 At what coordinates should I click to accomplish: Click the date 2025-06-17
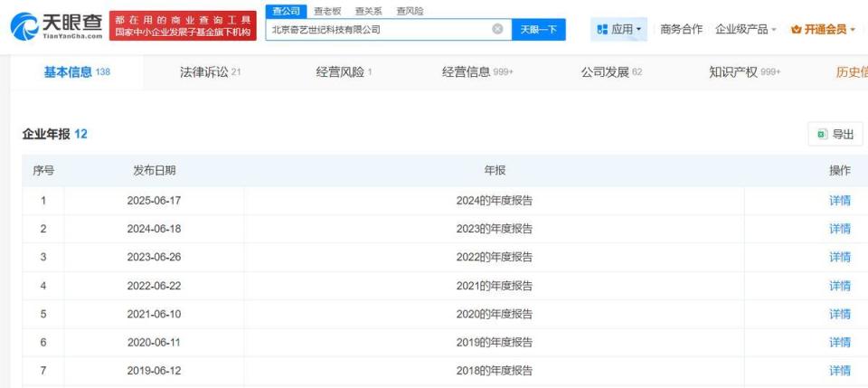(x=154, y=201)
